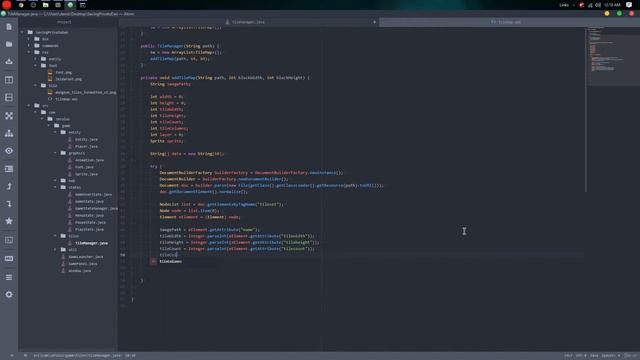Collapse the graphics folder
The width and height of the screenshot is (640, 360).
[x=56, y=153]
